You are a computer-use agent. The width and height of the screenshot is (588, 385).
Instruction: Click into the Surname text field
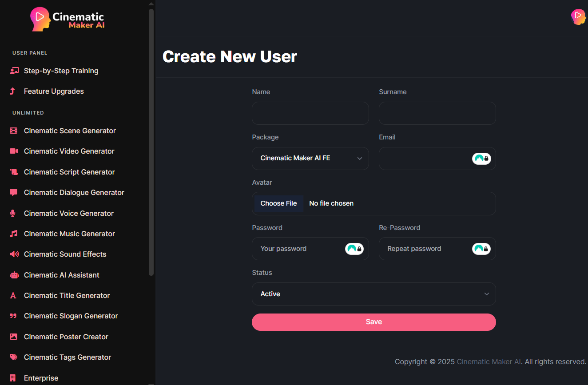click(x=437, y=113)
